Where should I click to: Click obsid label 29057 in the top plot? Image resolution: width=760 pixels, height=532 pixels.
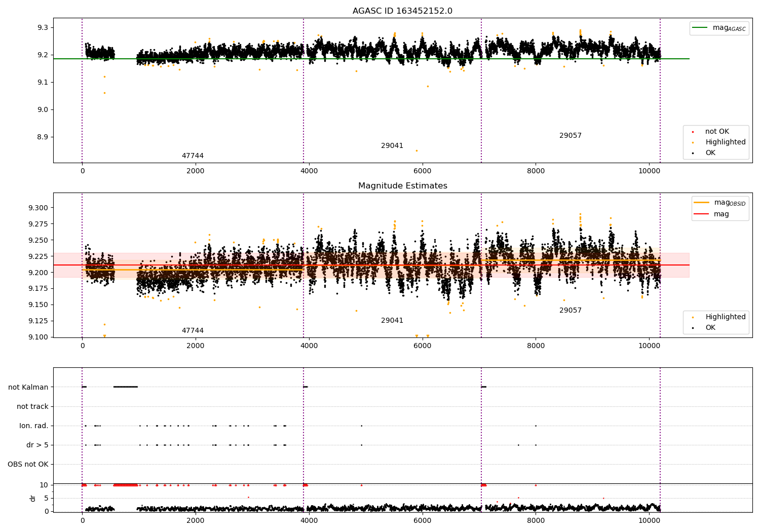point(571,136)
